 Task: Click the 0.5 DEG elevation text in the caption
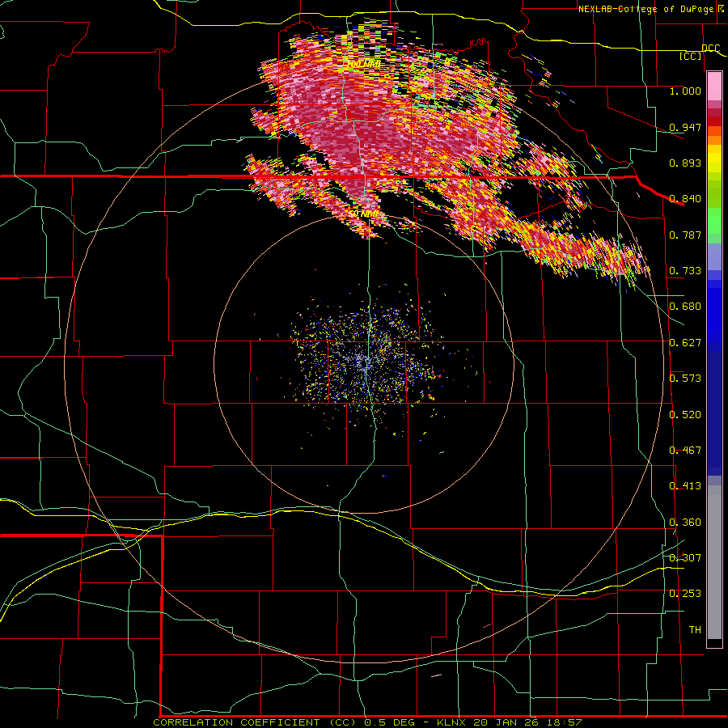tap(389, 722)
